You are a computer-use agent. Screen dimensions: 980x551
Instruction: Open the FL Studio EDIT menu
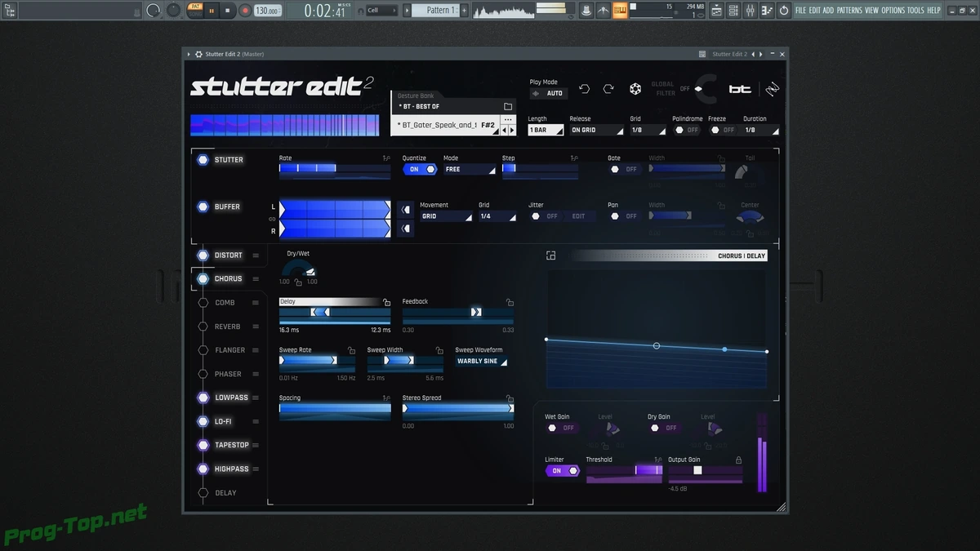coord(815,11)
